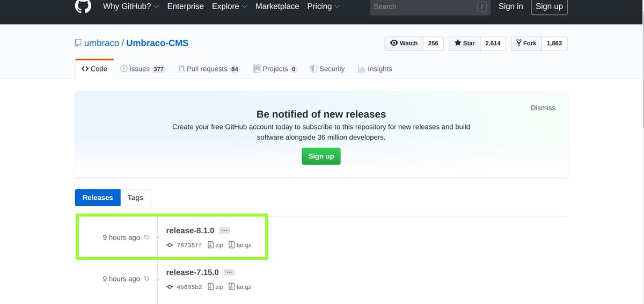The image size is (644, 304).
Task: Select the Releases tab button
Action: (x=98, y=198)
